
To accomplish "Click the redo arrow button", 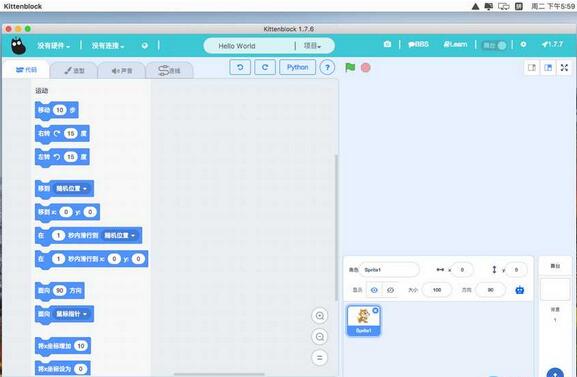I will [265, 67].
